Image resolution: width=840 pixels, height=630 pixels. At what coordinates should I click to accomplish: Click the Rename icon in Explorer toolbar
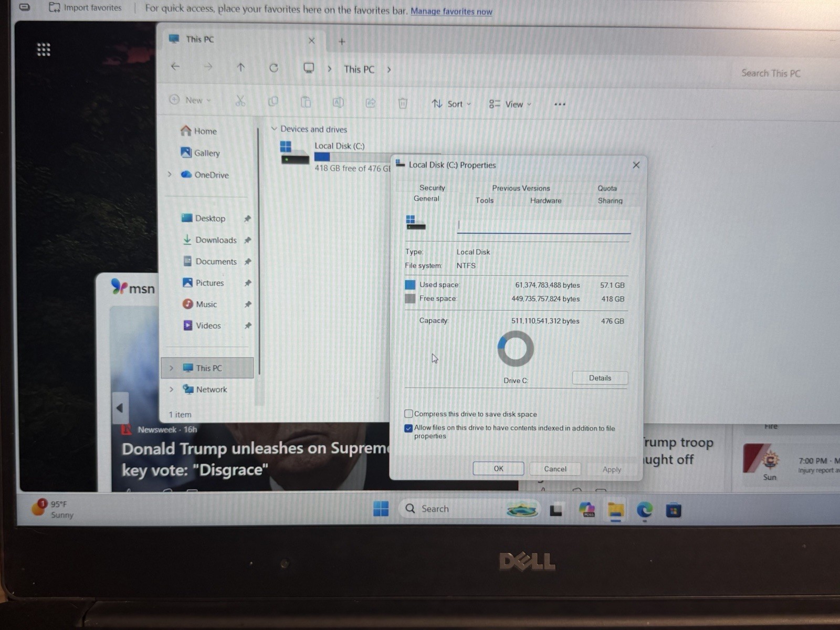pyautogui.click(x=338, y=102)
